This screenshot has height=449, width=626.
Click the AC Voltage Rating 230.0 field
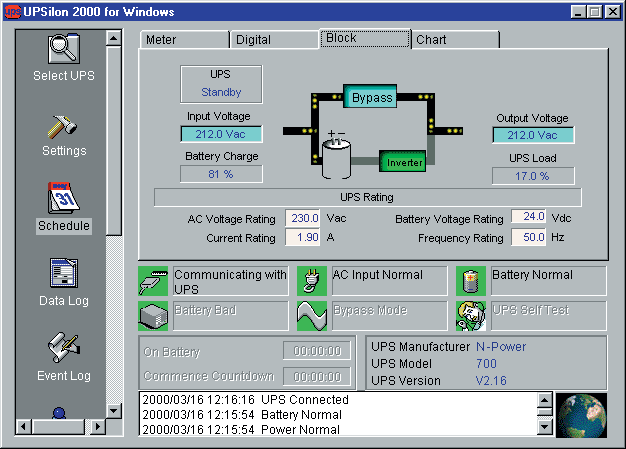pos(303,218)
